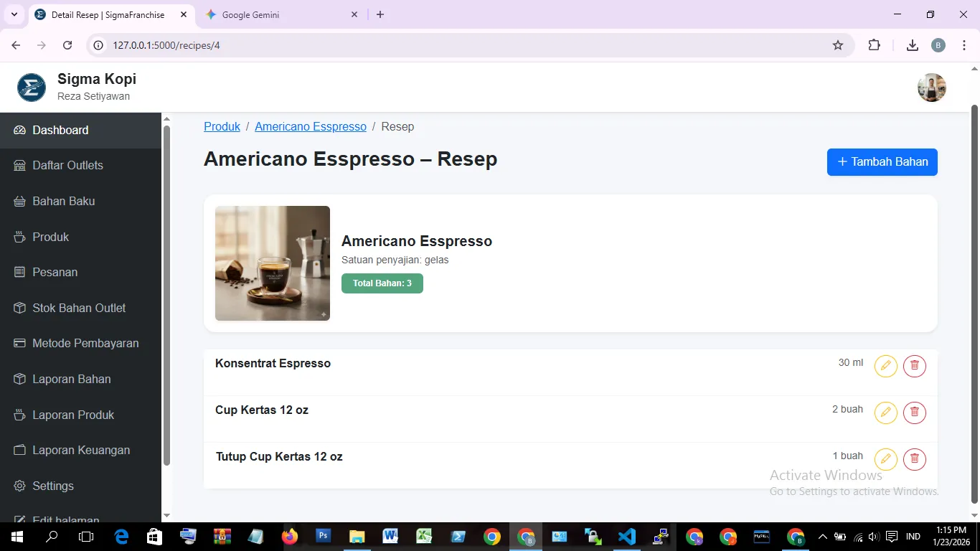Edit the Tutup Cup Kertas 12 oz row

[x=885, y=459]
